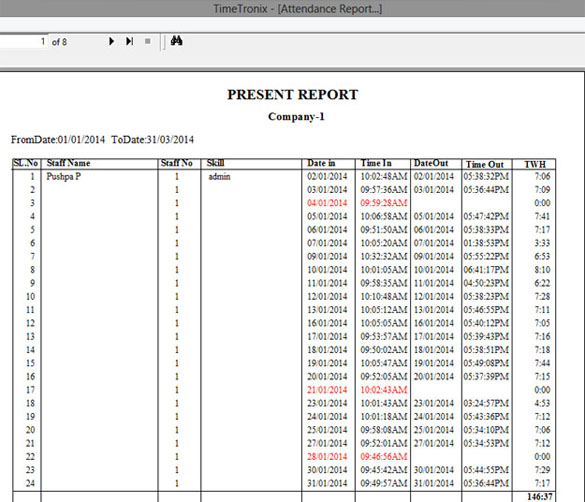
Task: Click Time In 10:32:32AM
Action: pyautogui.click(x=384, y=257)
